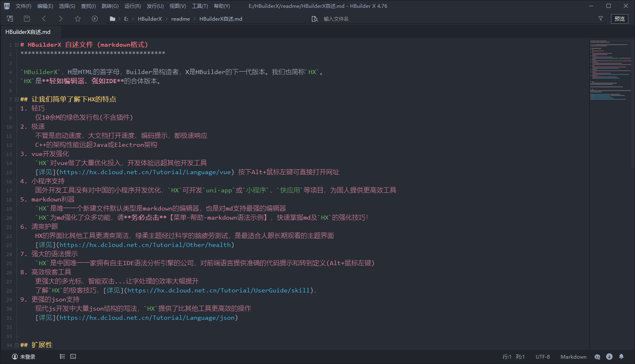Click the filter funnel icon
Image resolution: width=635 pixels, height=364 pixels.
[x=601, y=19]
